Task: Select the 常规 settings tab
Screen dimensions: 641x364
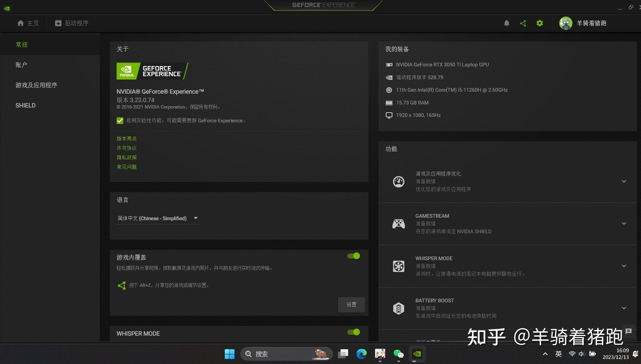Action: (50, 45)
